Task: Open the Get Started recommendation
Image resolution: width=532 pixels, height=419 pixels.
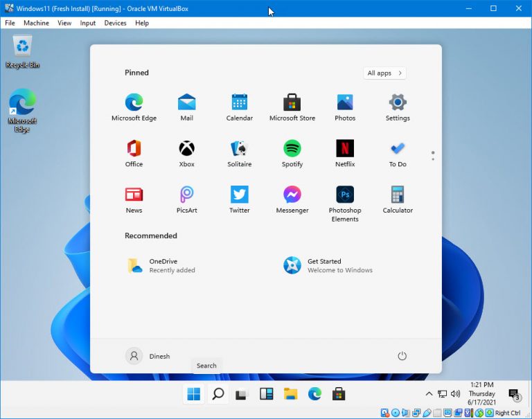Action: (328, 265)
